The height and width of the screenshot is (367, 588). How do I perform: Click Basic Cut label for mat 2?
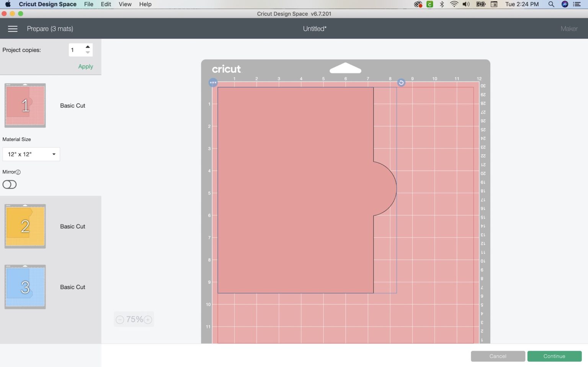click(72, 226)
